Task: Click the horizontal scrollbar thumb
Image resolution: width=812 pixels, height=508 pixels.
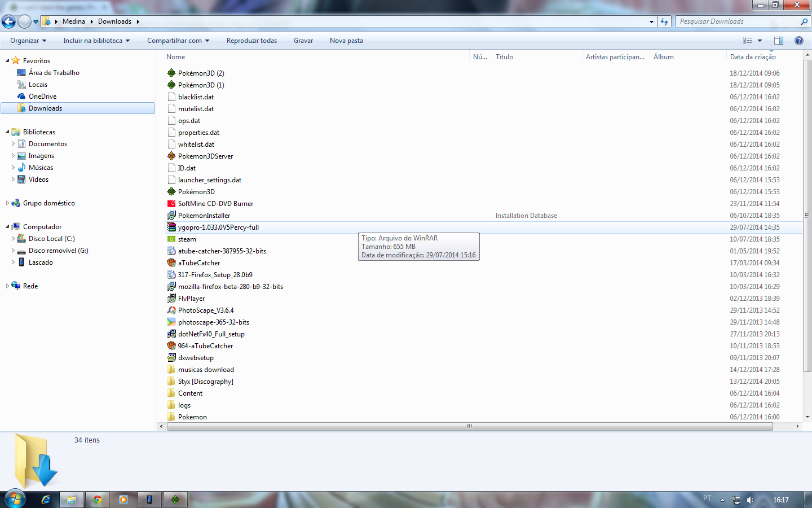Action: pyautogui.click(x=470, y=426)
